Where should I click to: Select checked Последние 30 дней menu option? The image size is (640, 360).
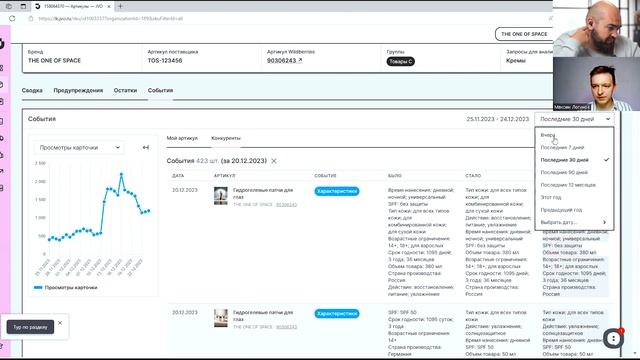(x=574, y=160)
